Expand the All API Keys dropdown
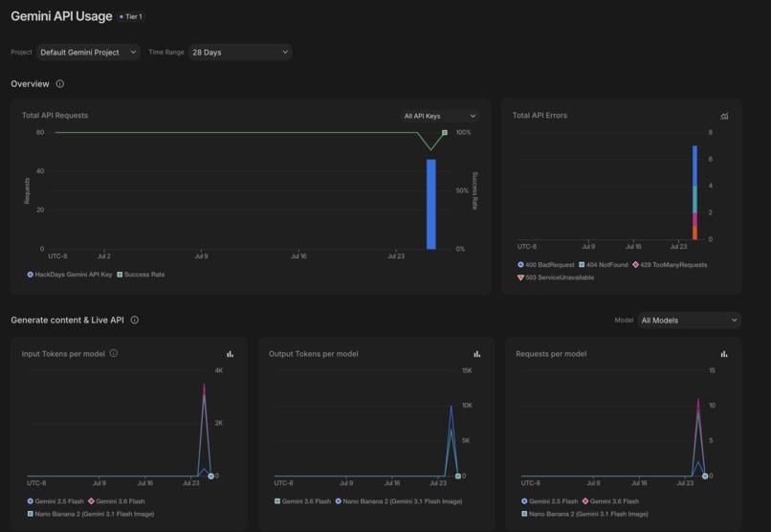The height and width of the screenshot is (532, 771). coord(440,116)
